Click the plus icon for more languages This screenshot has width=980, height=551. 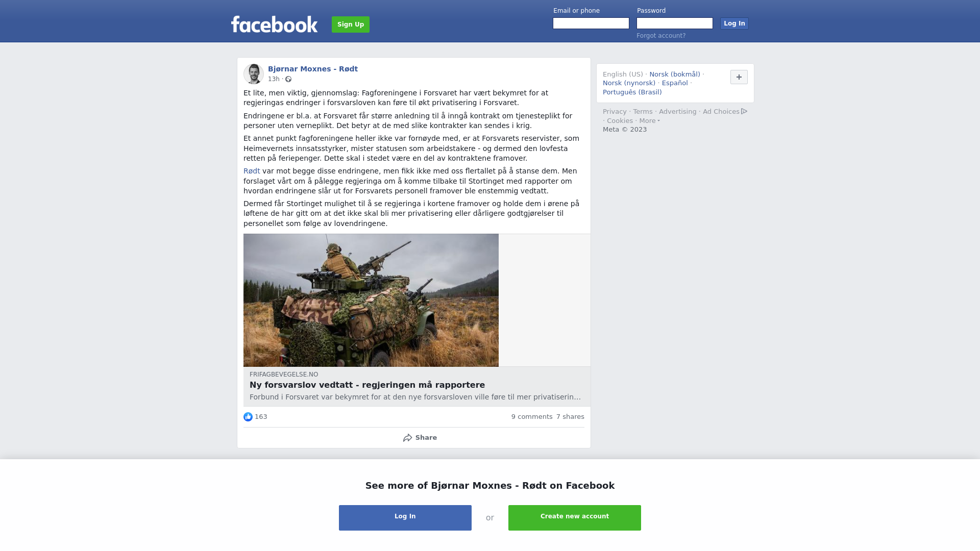pos(739,77)
